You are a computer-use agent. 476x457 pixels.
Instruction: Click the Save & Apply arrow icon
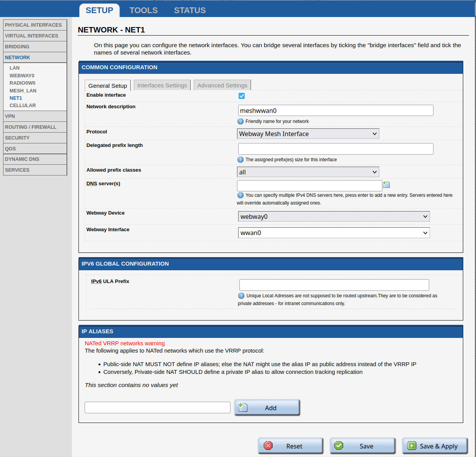[x=412, y=446]
